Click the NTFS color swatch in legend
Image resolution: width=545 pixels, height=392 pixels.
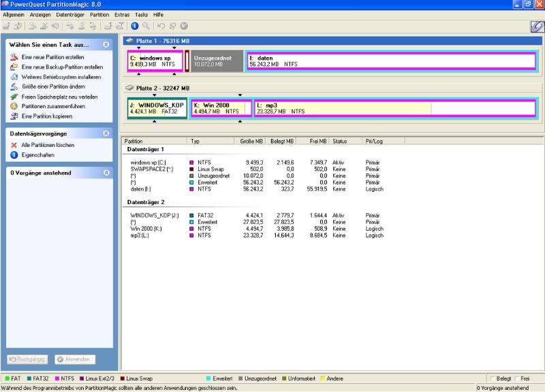click(57, 378)
